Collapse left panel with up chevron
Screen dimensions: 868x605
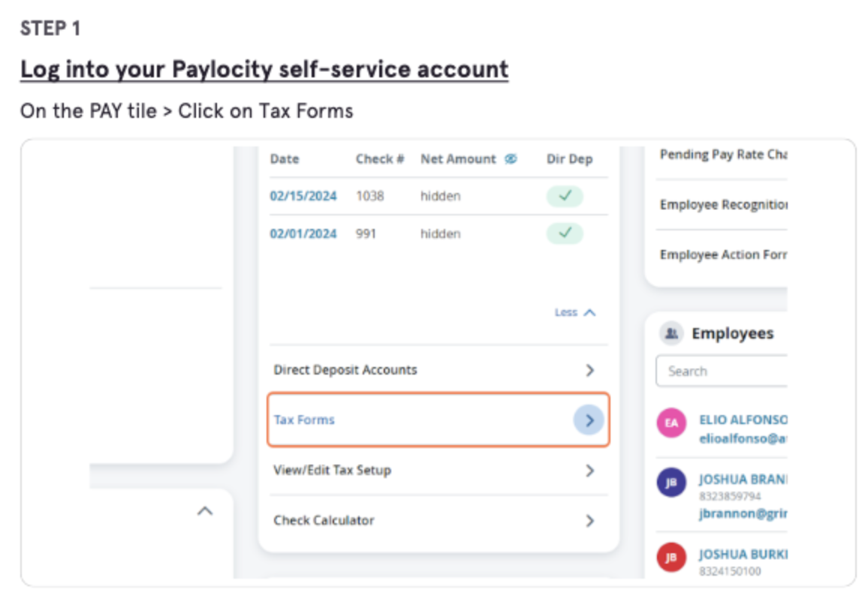coord(206,511)
